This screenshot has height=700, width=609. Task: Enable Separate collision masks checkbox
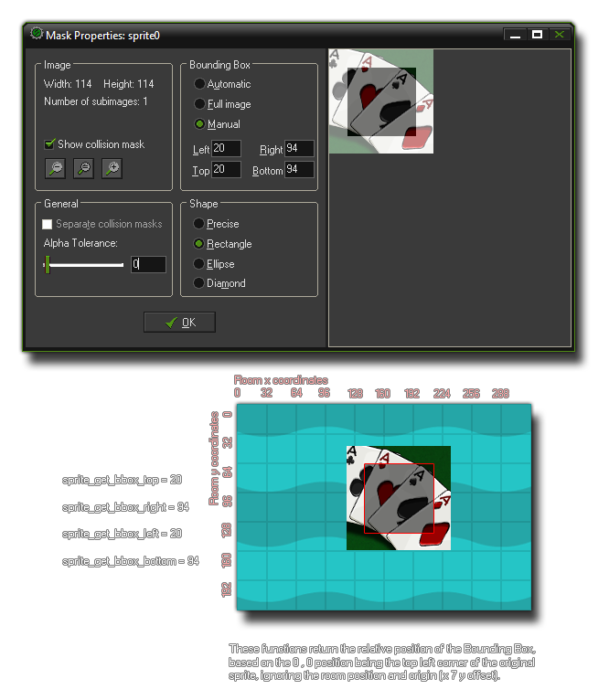pos(48,224)
